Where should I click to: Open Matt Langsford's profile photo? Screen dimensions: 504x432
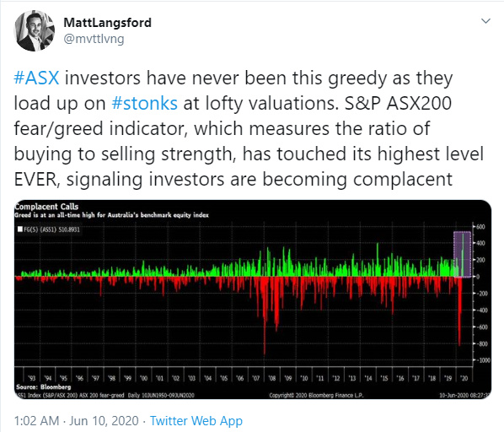pos(34,31)
